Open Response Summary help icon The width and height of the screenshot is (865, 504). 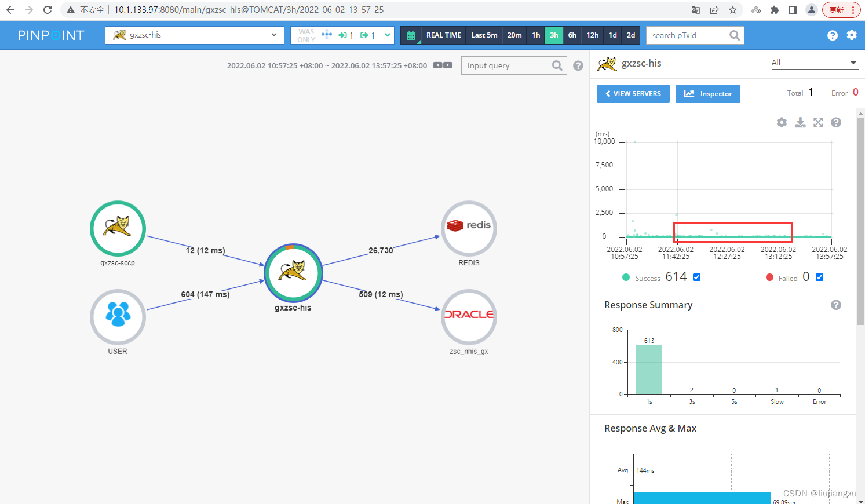click(x=836, y=305)
